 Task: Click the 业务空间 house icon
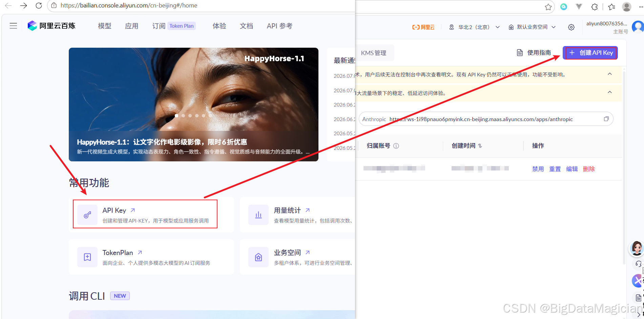coord(258,257)
